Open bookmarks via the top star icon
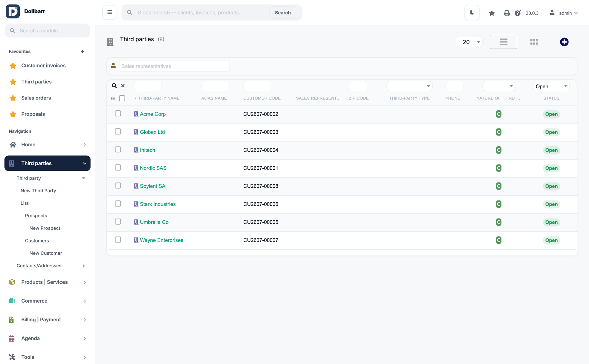The width and height of the screenshot is (589, 364). pos(492,13)
